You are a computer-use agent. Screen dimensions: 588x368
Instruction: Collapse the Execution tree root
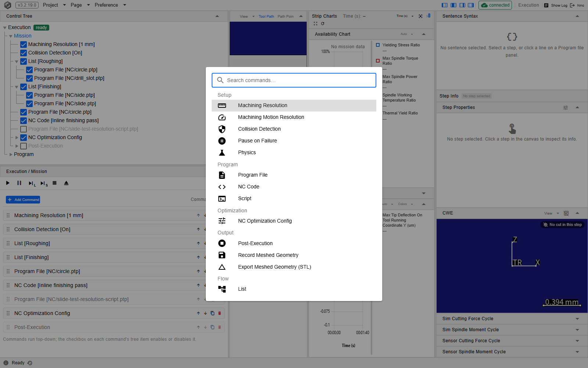tap(5, 28)
